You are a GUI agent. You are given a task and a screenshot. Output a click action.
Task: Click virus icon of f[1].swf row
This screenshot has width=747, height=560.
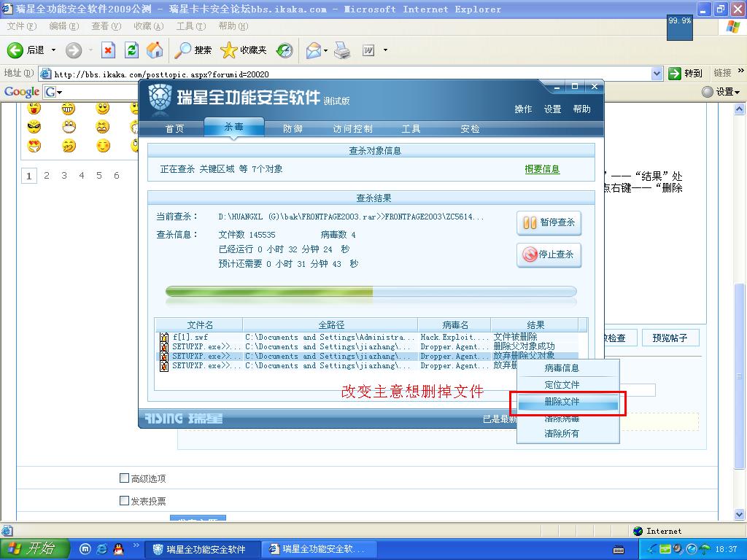164,338
